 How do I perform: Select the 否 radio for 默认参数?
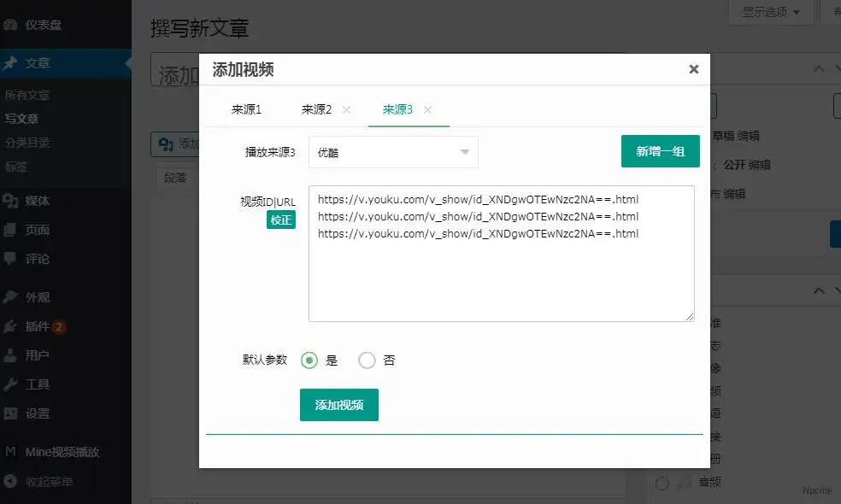coord(365,360)
